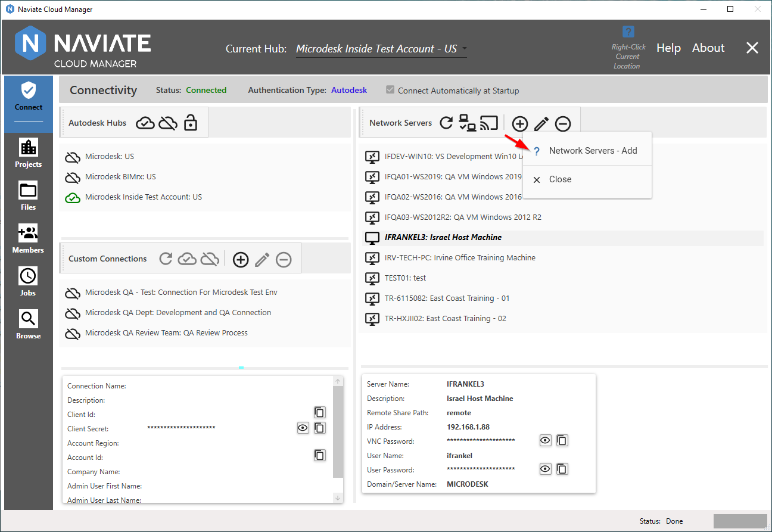Show the Client Secret value

click(x=303, y=427)
